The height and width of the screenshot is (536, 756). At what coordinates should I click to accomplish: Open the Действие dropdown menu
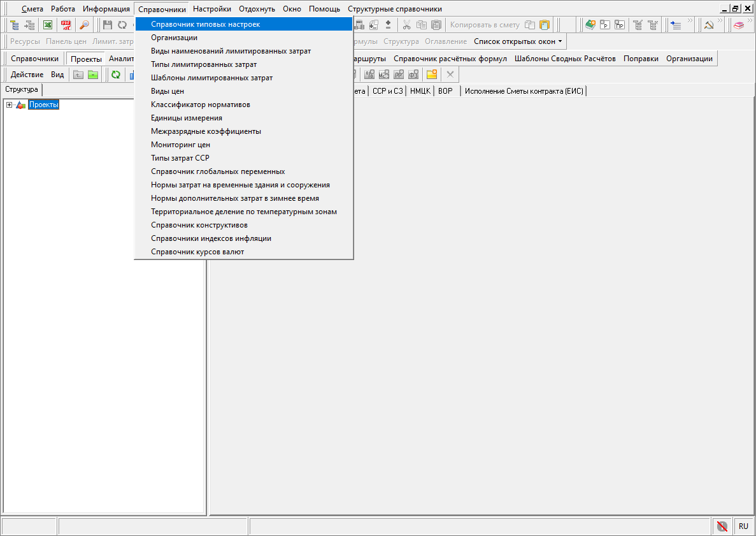point(27,75)
